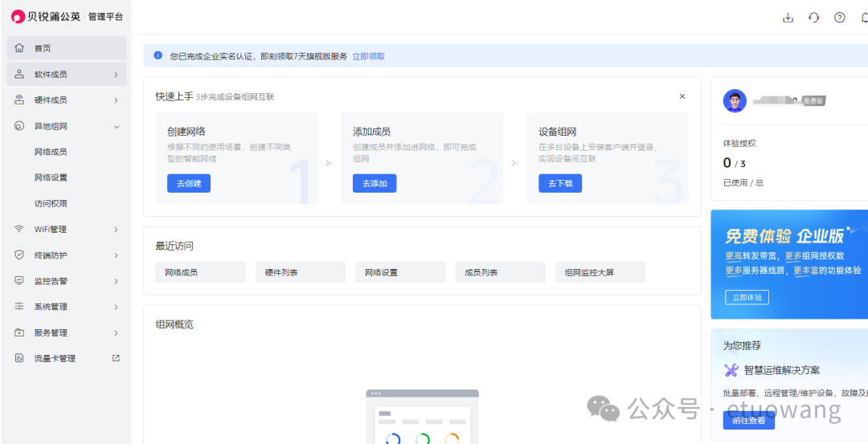Click the 异地组网 network icon

click(x=19, y=126)
